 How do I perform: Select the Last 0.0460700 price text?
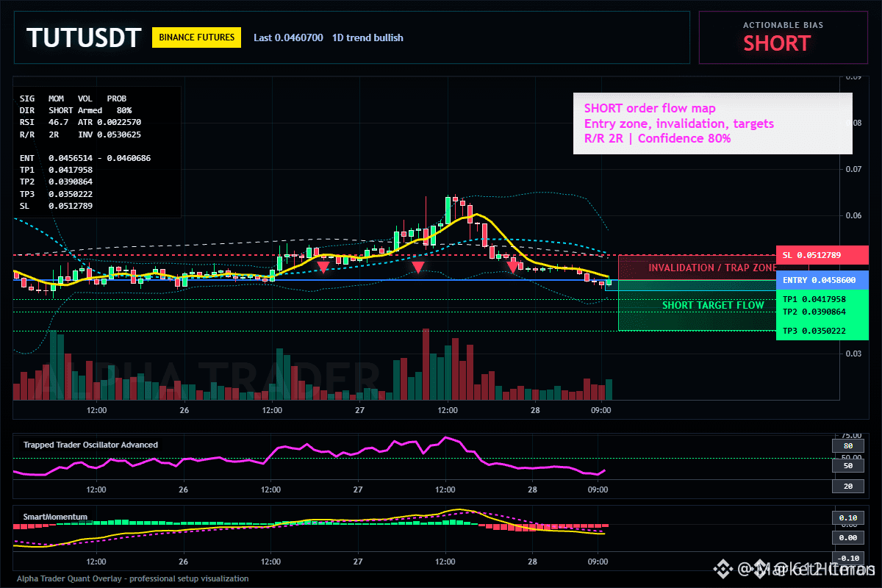point(288,37)
